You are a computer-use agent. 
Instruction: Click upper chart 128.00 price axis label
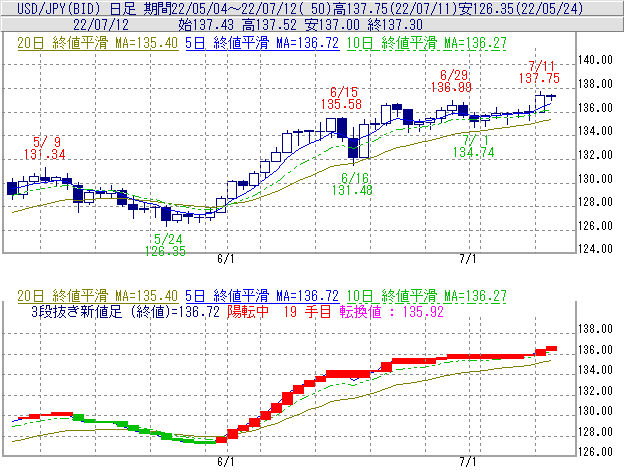(595, 202)
